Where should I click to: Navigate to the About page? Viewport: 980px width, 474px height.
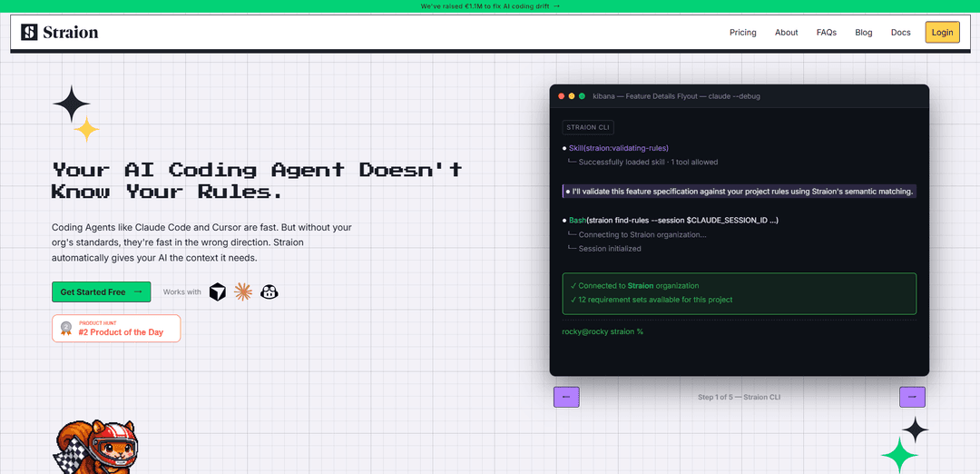click(786, 33)
